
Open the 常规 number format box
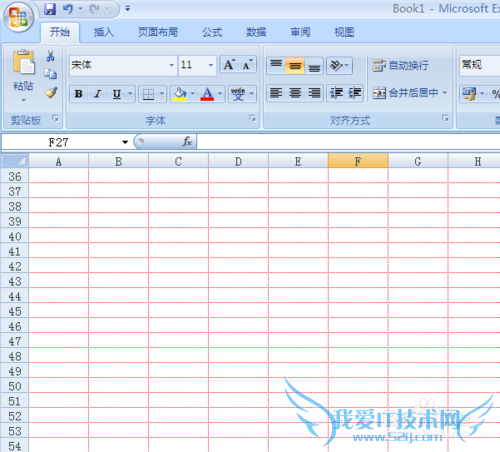[480, 65]
